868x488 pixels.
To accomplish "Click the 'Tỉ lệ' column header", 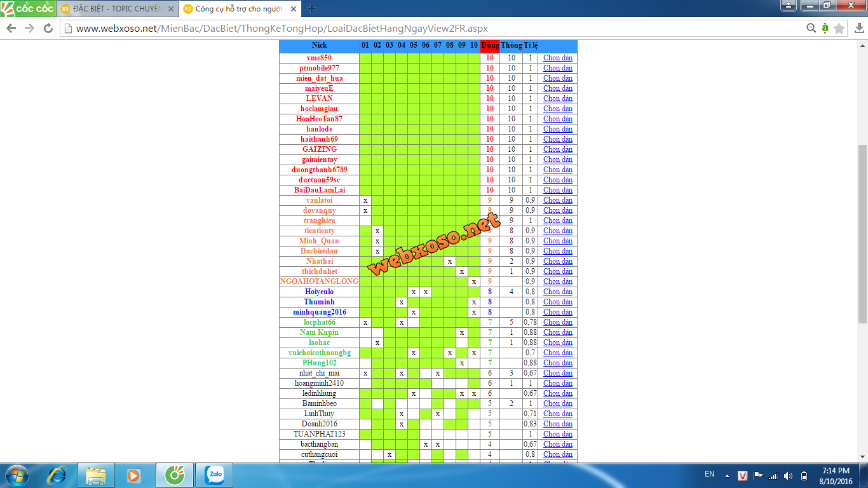I will click(531, 46).
